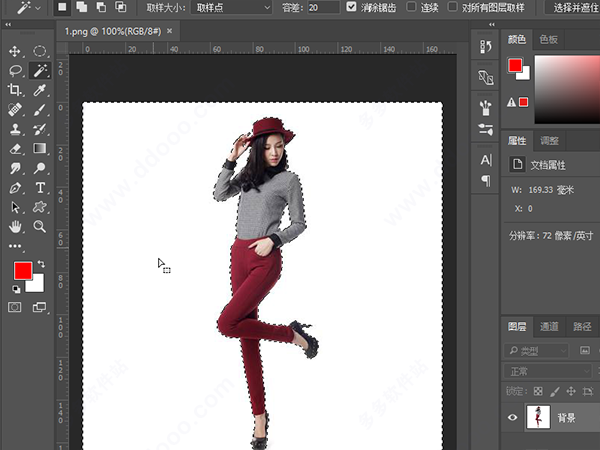Expand the collapsed panel dock arrows
This screenshot has width=600, height=450.
click(492, 24)
